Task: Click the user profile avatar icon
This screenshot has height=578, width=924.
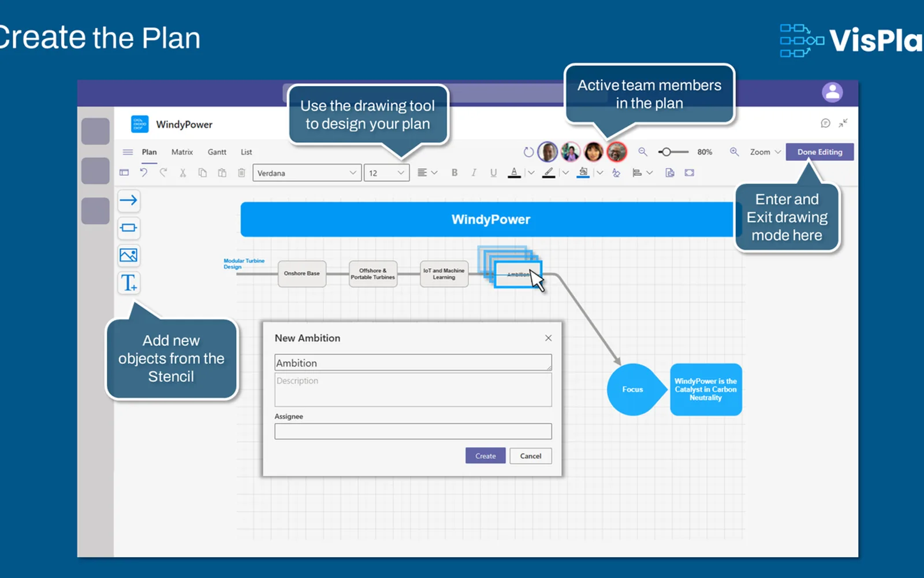Action: coord(832,92)
